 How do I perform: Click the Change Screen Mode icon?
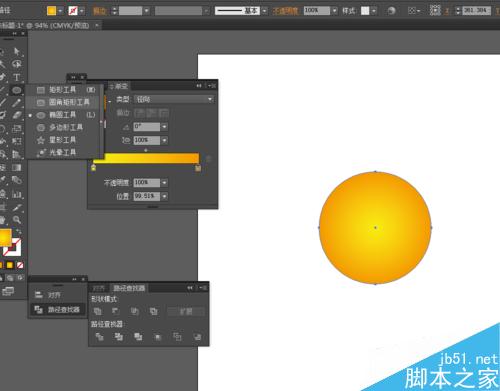[x=8, y=291]
